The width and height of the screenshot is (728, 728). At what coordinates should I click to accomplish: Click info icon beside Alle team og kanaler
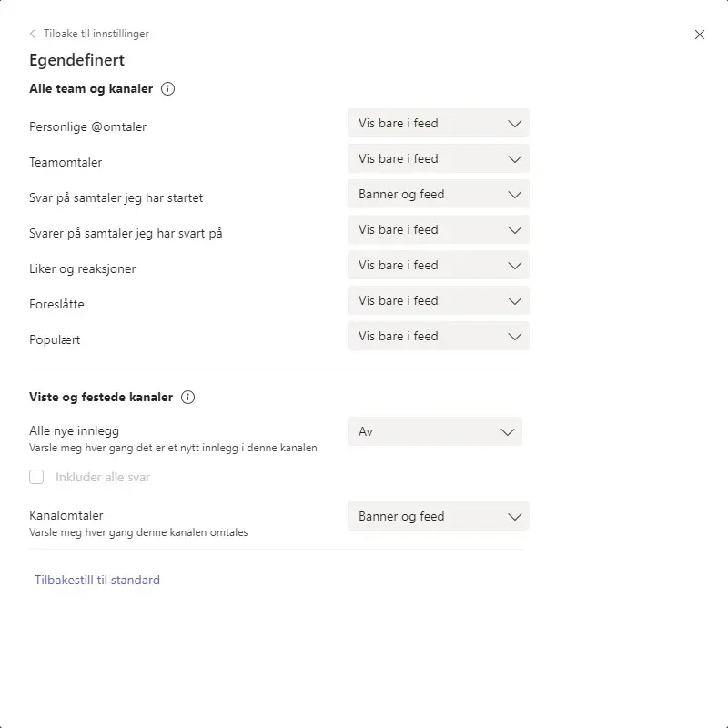(x=167, y=89)
